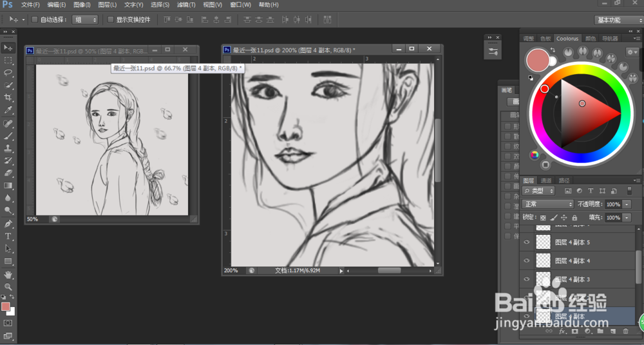Switch to the 色板 tab
644x345 pixels.
(x=545, y=39)
